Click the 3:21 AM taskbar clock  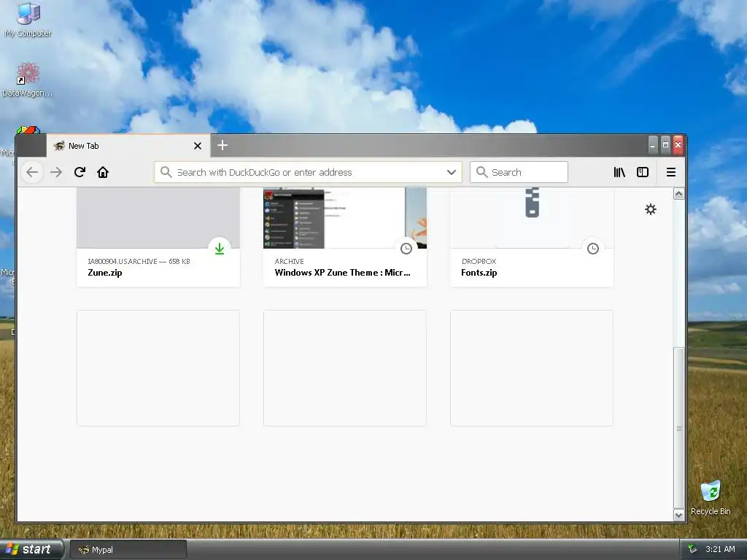tap(720, 549)
